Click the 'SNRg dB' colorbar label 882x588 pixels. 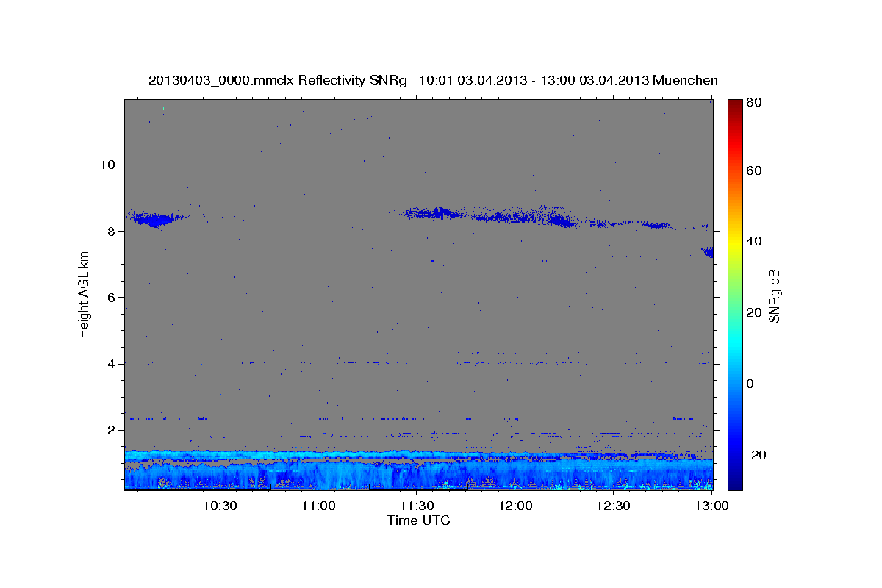(x=774, y=295)
